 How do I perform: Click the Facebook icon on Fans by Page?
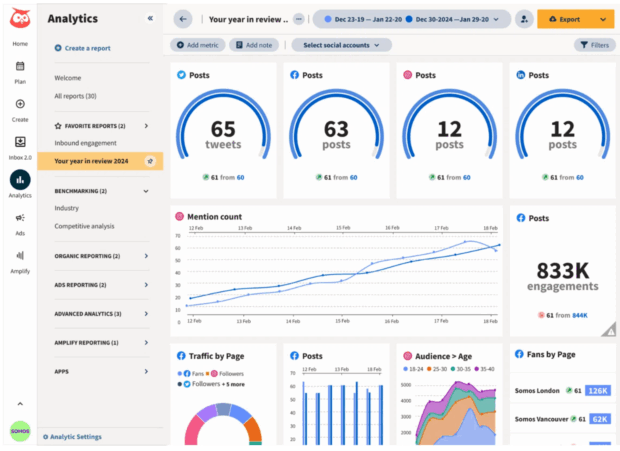pyautogui.click(x=519, y=354)
